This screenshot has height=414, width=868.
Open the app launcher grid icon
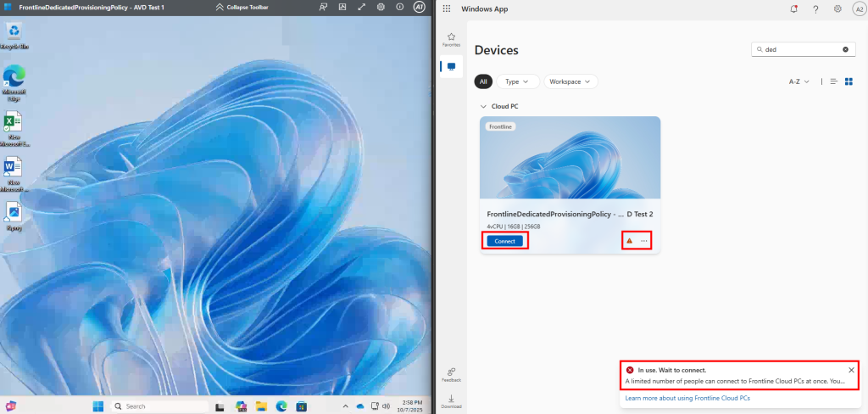tap(447, 8)
